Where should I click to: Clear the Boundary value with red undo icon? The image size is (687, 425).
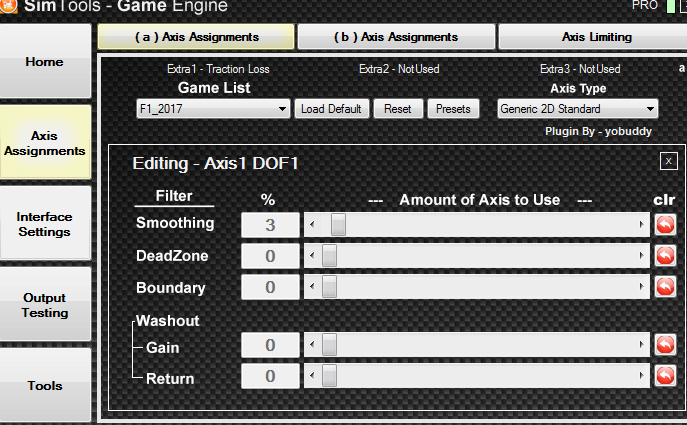coord(665,287)
